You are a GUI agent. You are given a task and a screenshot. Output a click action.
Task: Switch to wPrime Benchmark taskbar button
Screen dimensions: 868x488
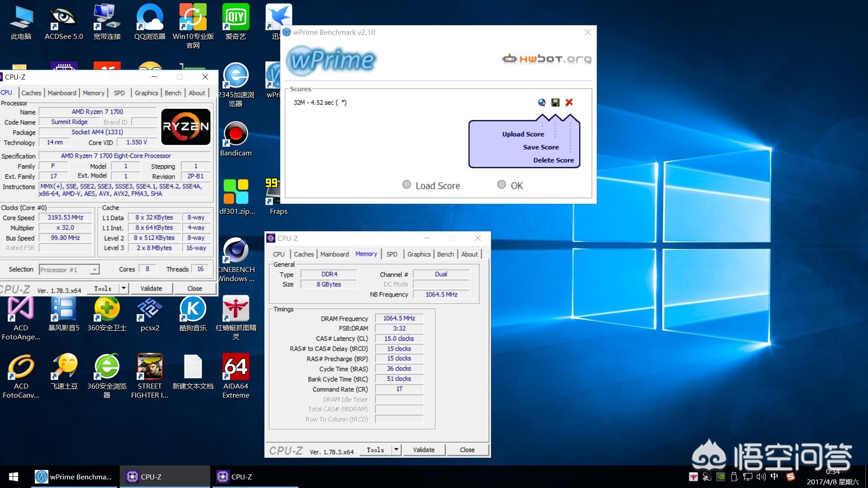pyautogui.click(x=75, y=477)
